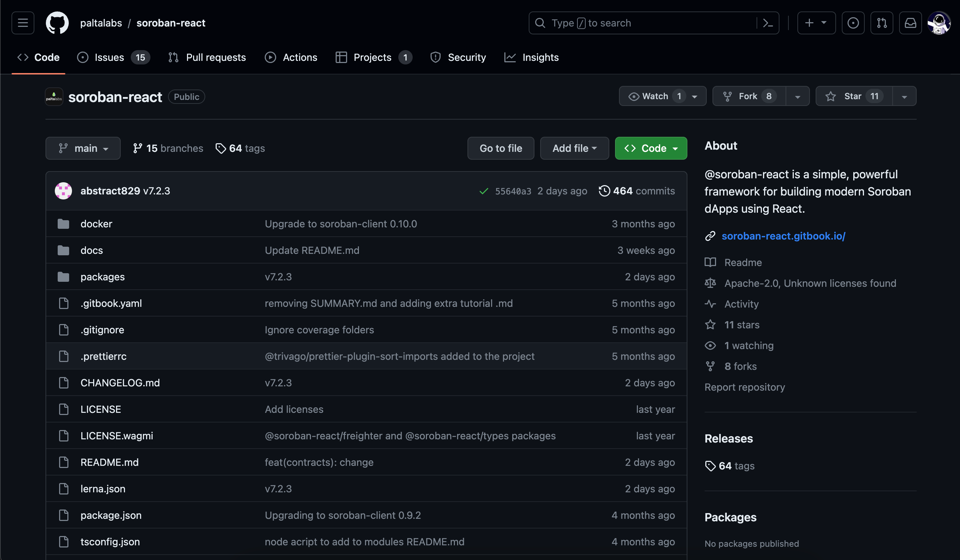This screenshot has height=560, width=960.
Task: Open the main branch selector dropdown
Action: point(83,148)
